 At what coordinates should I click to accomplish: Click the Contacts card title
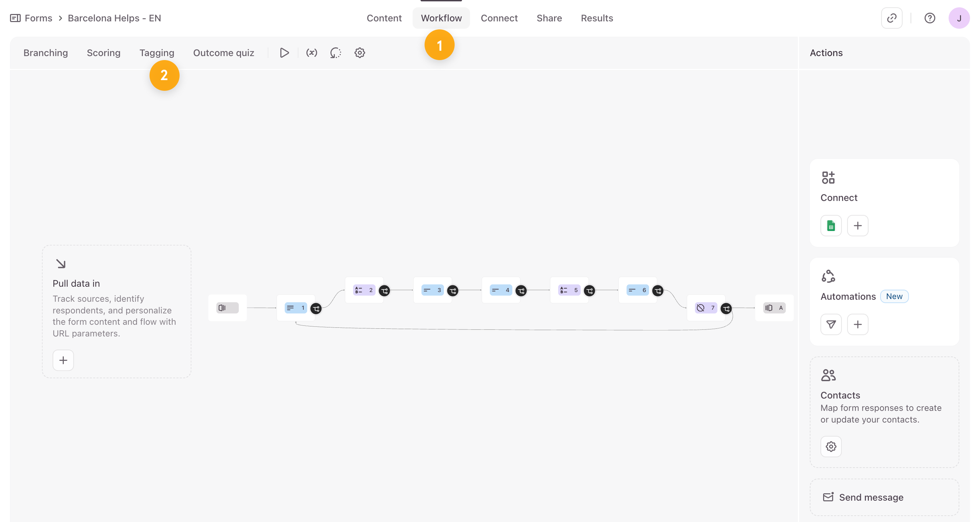pyautogui.click(x=840, y=395)
